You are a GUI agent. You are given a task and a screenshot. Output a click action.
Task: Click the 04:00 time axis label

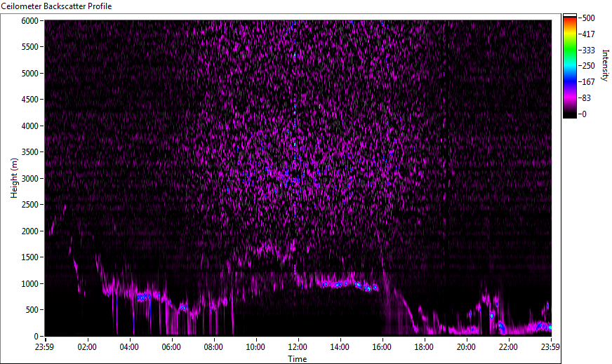tap(129, 347)
